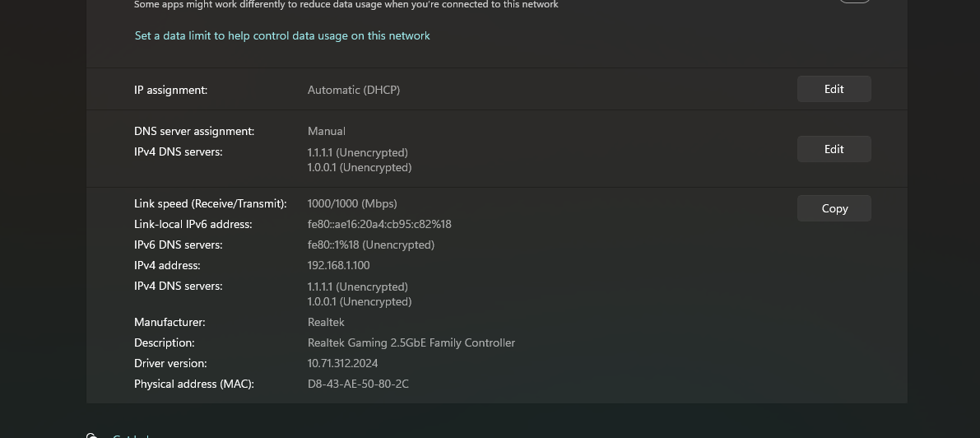Click the Manual DNS assignment value
980x438 pixels.
pos(327,131)
